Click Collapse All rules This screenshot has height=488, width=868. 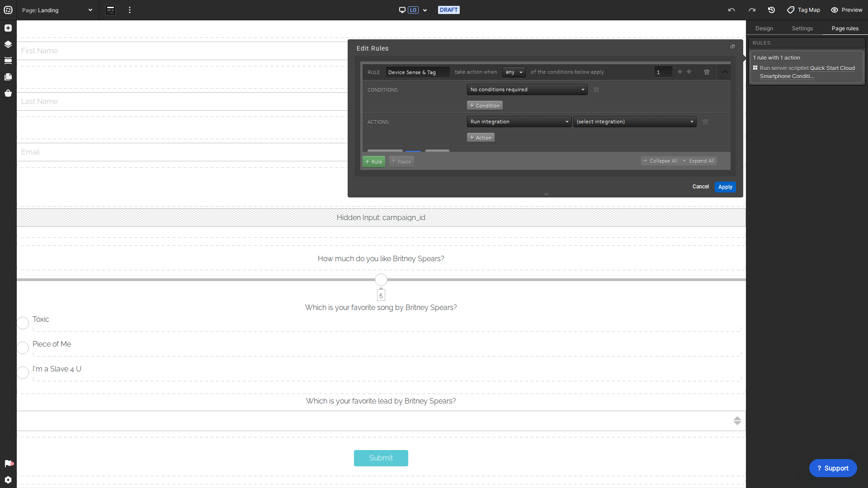coord(660,161)
